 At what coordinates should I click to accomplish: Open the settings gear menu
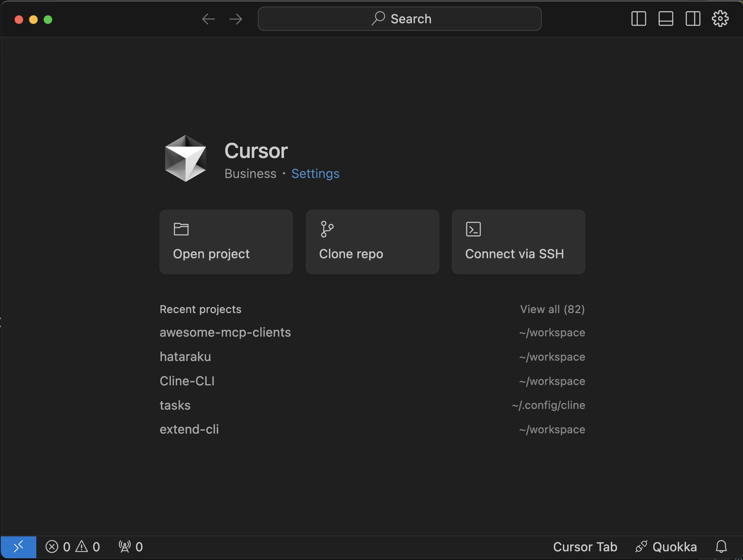pyautogui.click(x=720, y=19)
